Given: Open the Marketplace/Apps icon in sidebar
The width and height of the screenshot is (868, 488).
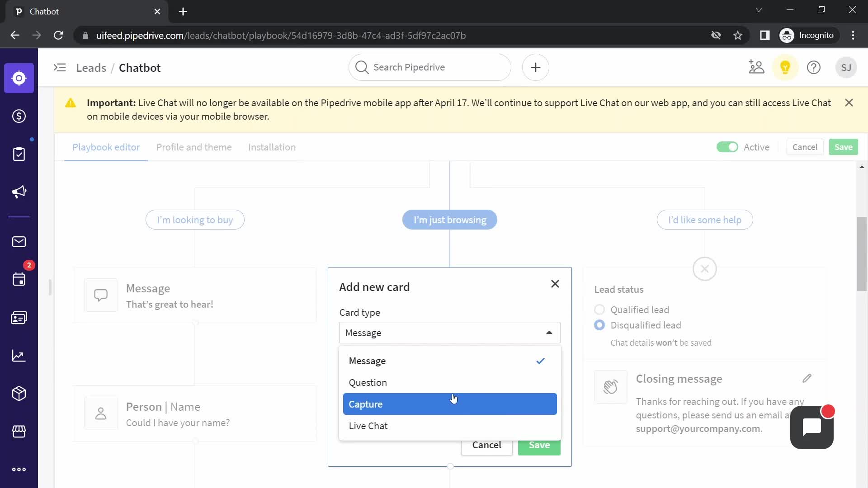Looking at the screenshot, I should 19,431.
